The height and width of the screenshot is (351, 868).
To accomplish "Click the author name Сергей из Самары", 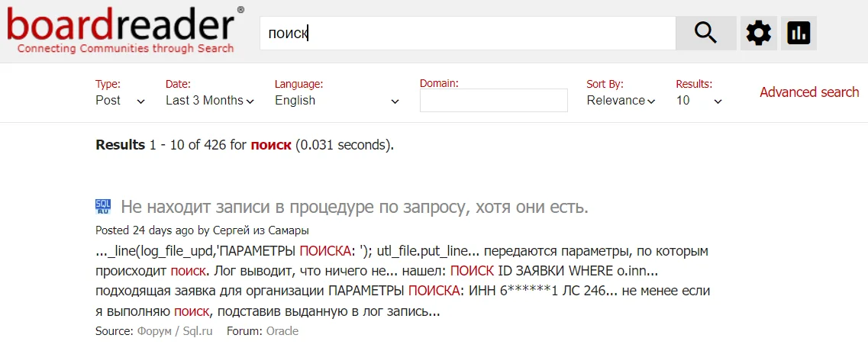I will pyautogui.click(x=260, y=230).
